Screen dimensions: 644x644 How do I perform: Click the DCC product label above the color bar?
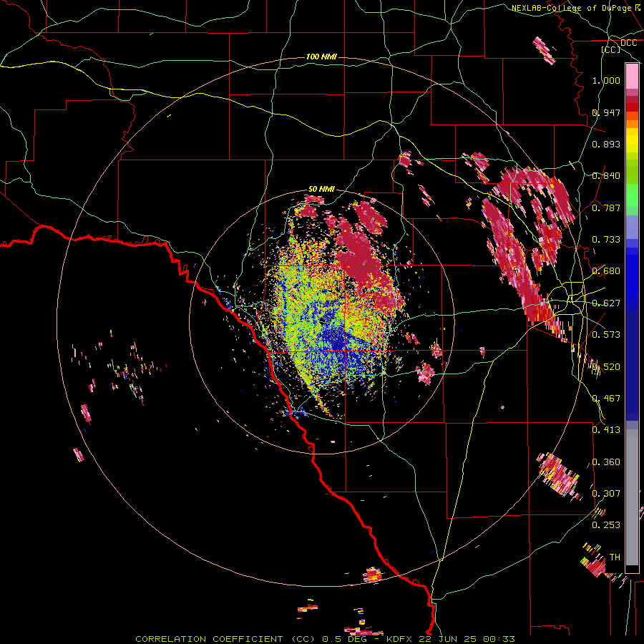coord(628,43)
